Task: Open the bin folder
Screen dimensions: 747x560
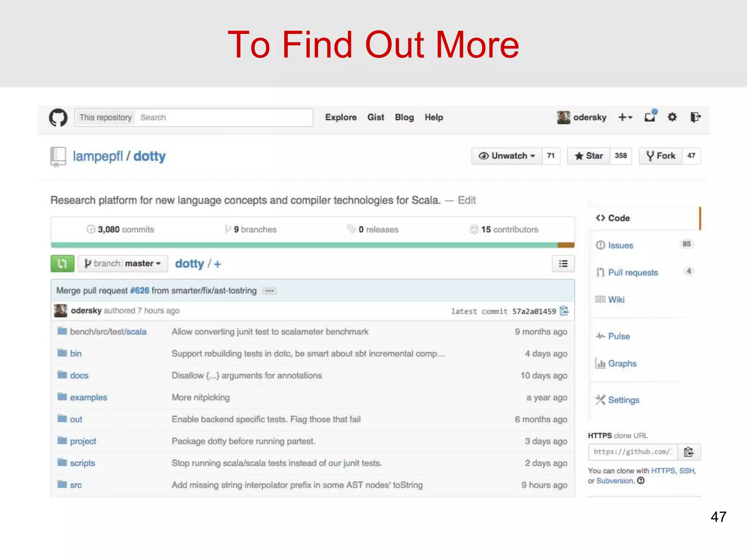Action: [x=76, y=353]
